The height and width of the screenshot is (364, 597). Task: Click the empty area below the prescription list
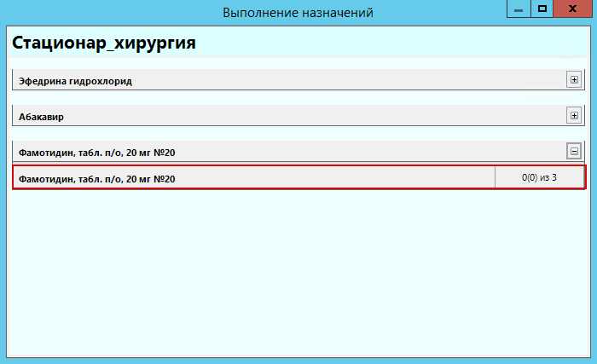pos(298,273)
